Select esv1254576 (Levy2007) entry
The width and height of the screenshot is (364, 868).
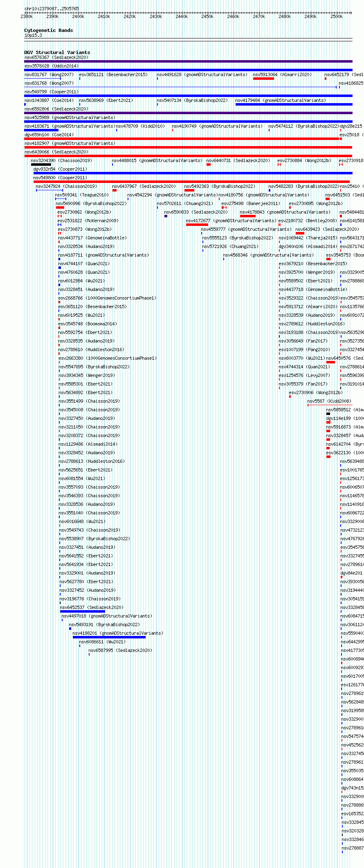tap(305, 375)
